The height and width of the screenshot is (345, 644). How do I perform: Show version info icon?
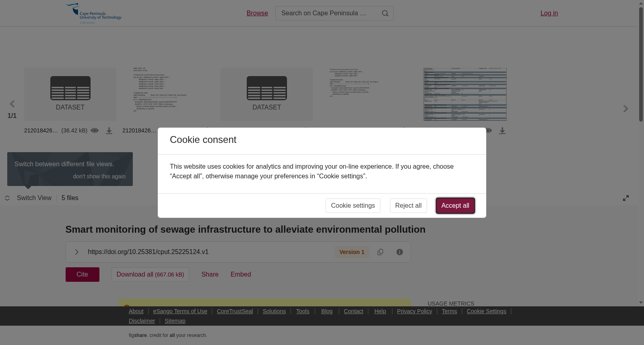[x=400, y=252]
